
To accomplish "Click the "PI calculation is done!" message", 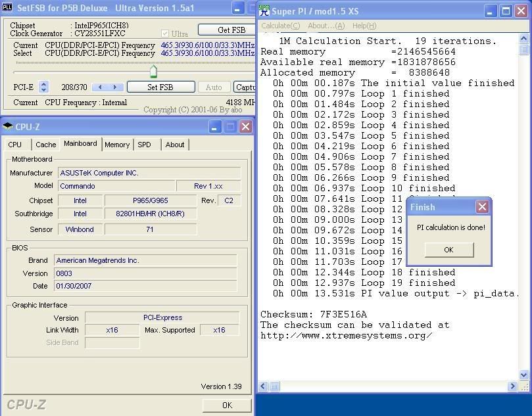I will coord(451,227).
